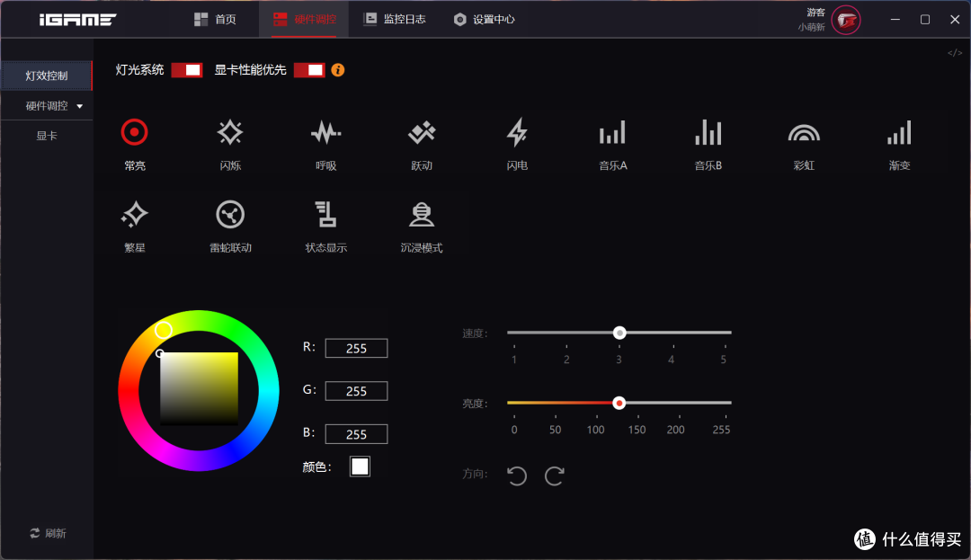
Task: Click the 速度 speed slider handle
Action: click(619, 333)
